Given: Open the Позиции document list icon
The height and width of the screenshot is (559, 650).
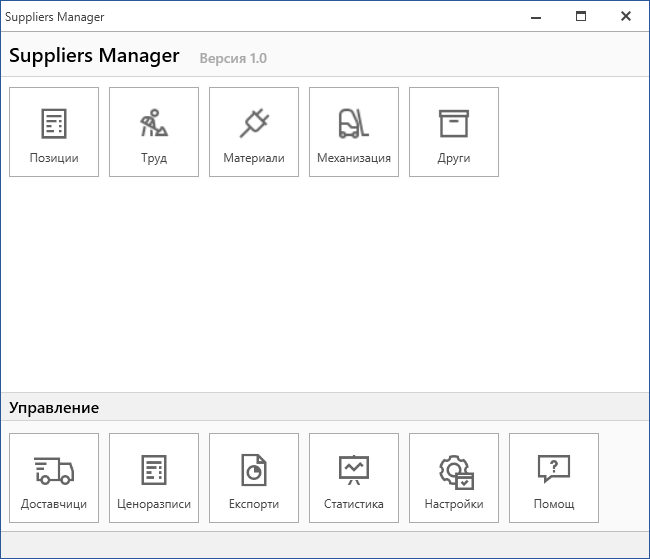Looking at the screenshot, I should click(x=54, y=123).
